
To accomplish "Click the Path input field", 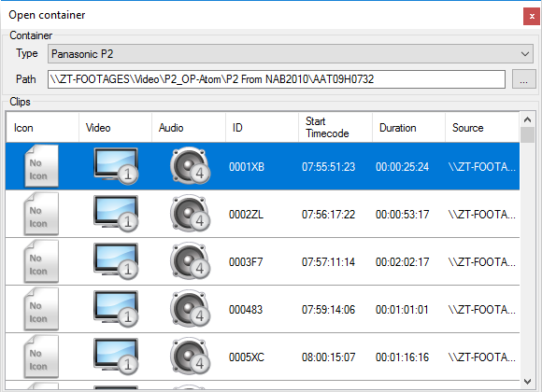I will click(277, 79).
